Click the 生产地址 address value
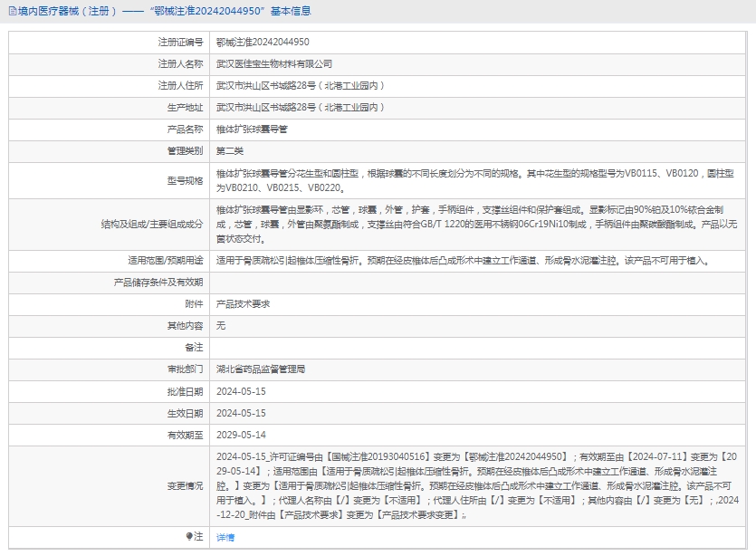 (x=301, y=107)
